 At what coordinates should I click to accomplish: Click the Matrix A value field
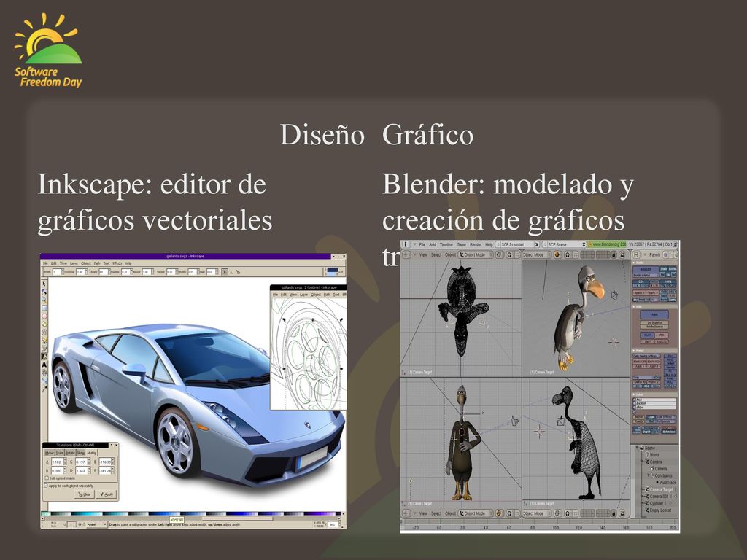click(57, 462)
